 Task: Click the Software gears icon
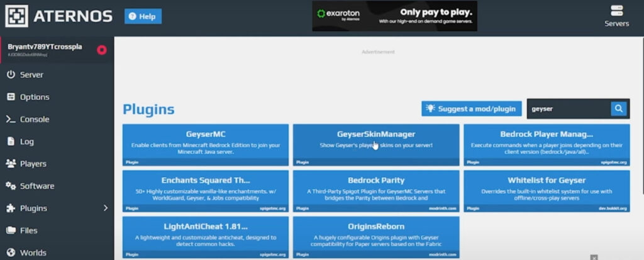11,186
